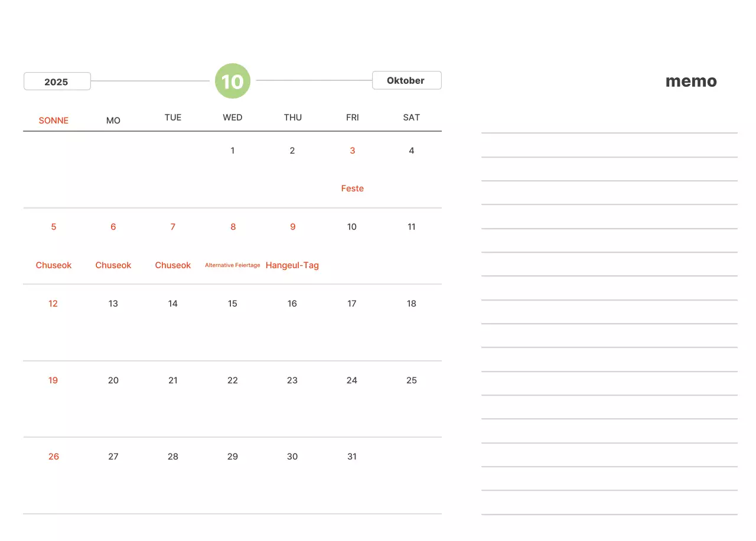Click the memo heading
Screen dimensions: 756x541
pyautogui.click(x=691, y=82)
